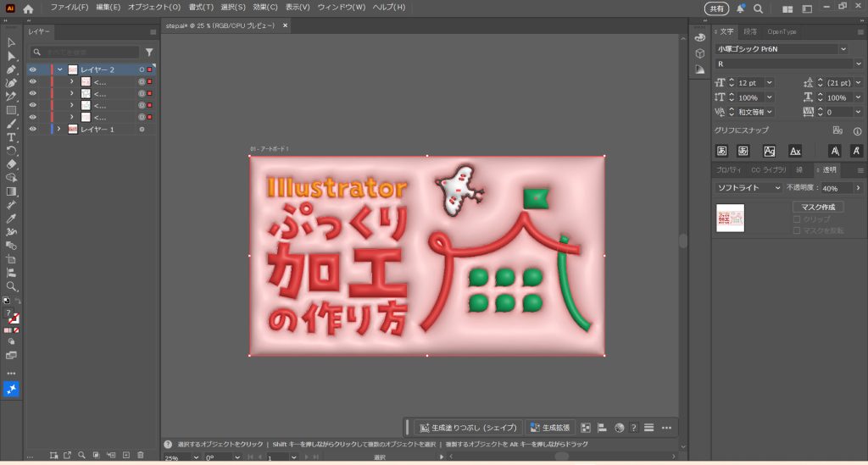Open the 小塚ゴシック Pr6N font dropdown
The width and height of the screenshot is (868, 465).
(x=781, y=49)
